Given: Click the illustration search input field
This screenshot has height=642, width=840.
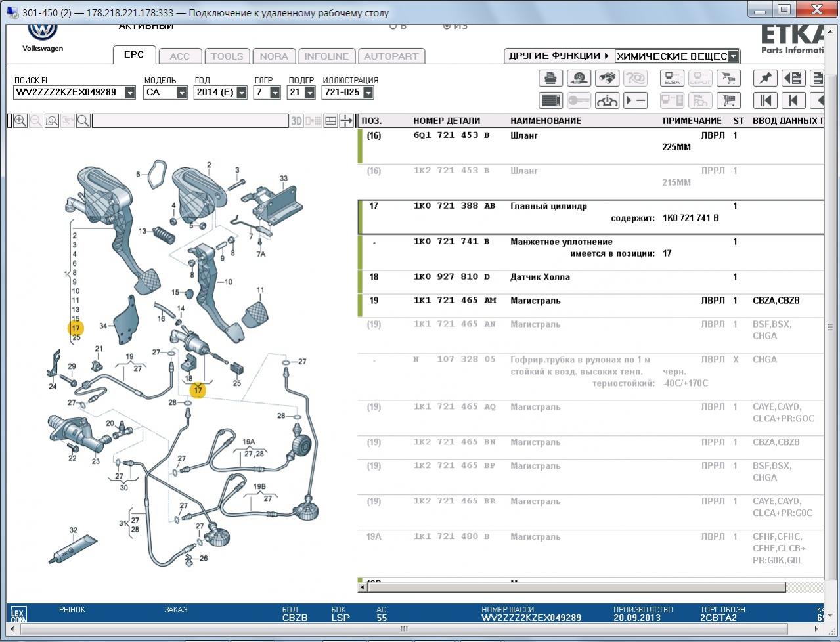Looking at the screenshot, I should point(190,121).
